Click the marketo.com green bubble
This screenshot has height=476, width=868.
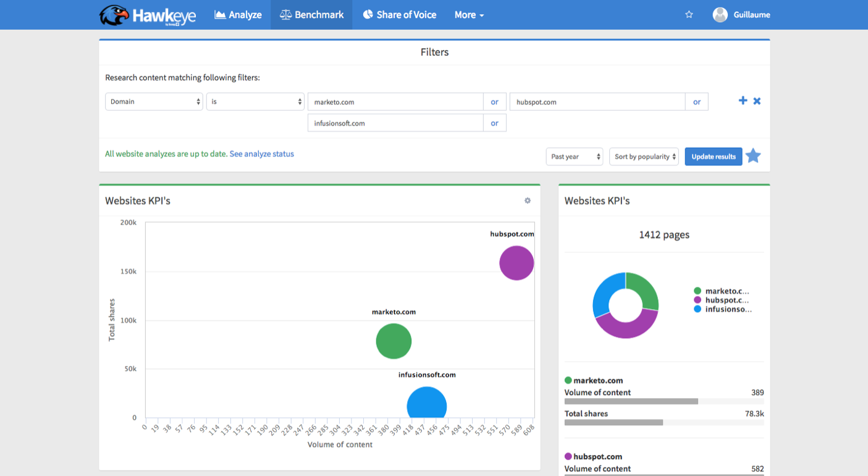click(x=394, y=341)
